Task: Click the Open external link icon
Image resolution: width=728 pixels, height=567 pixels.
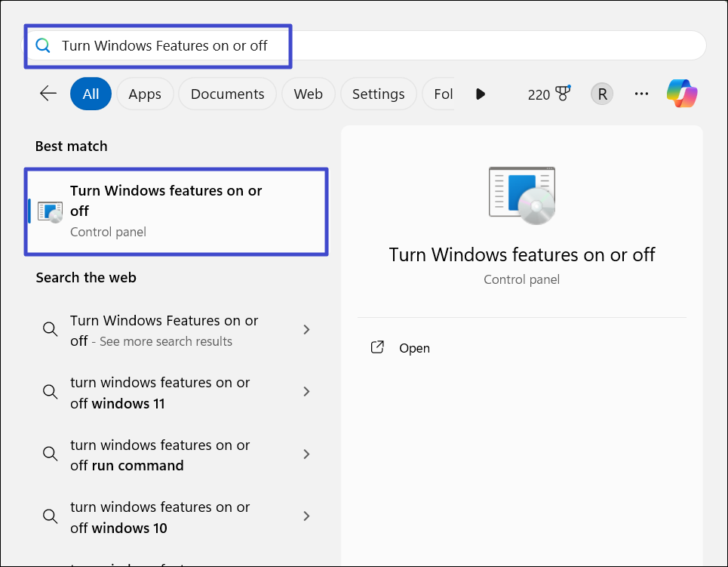Action: pyautogui.click(x=378, y=348)
